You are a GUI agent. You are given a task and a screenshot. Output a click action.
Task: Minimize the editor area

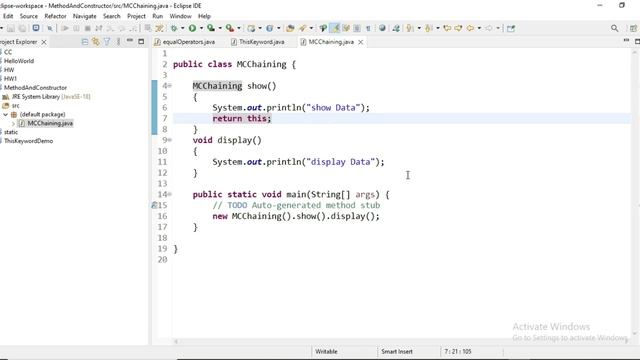tap(626, 41)
